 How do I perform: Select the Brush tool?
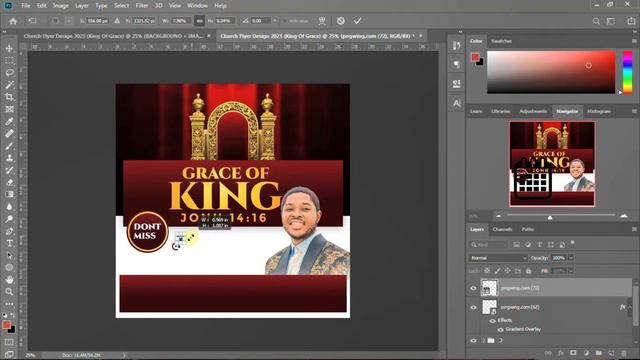pos(9,146)
